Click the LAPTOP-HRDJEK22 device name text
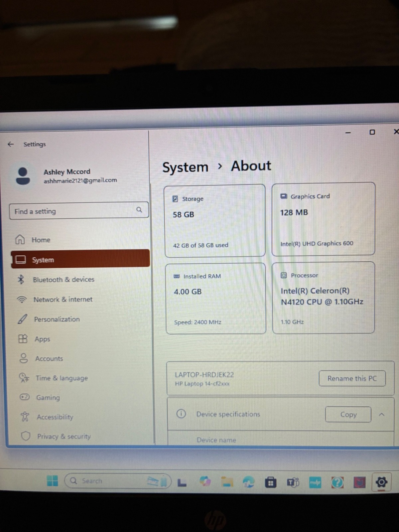This screenshot has width=399, height=532. (204, 375)
